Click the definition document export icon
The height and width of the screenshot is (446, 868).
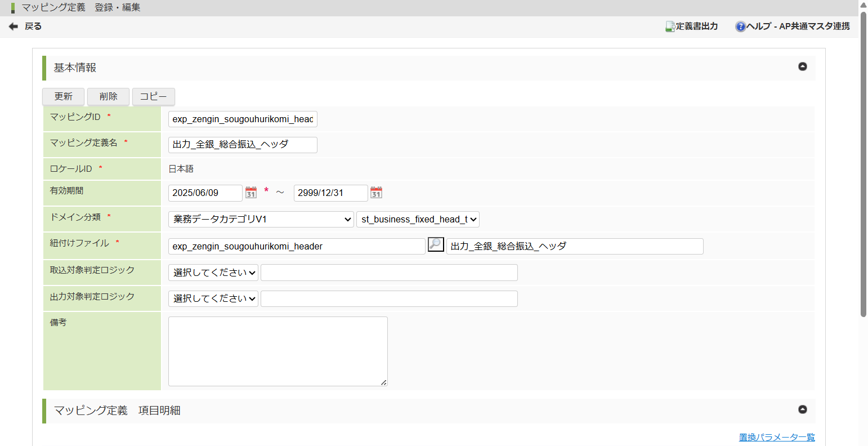(670, 26)
